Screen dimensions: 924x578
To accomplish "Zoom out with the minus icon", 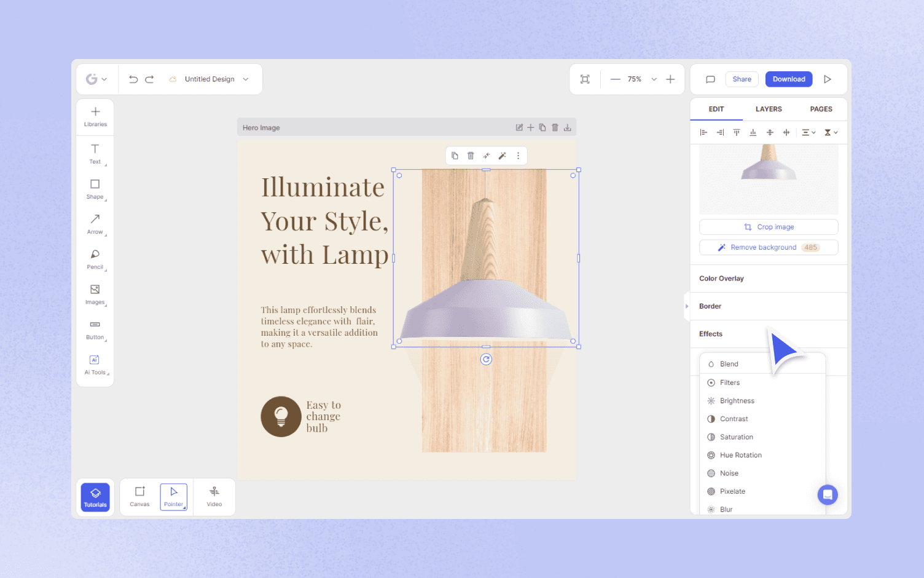I will 615,79.
